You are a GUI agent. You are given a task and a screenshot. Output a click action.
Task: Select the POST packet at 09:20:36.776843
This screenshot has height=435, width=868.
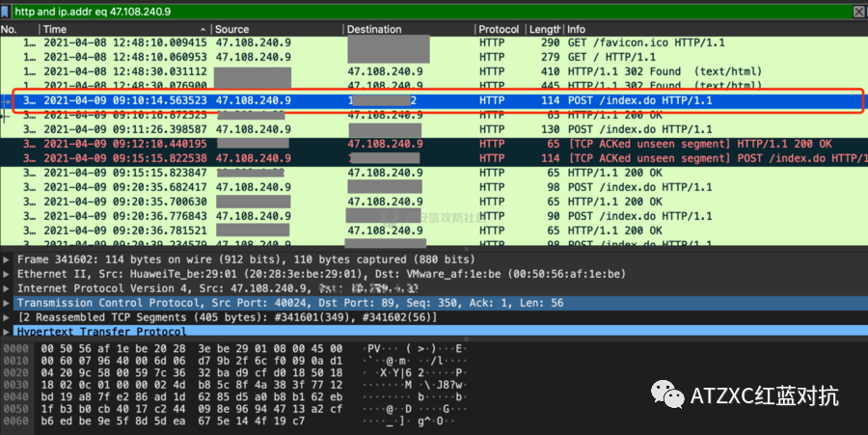(x=434, y=216)
